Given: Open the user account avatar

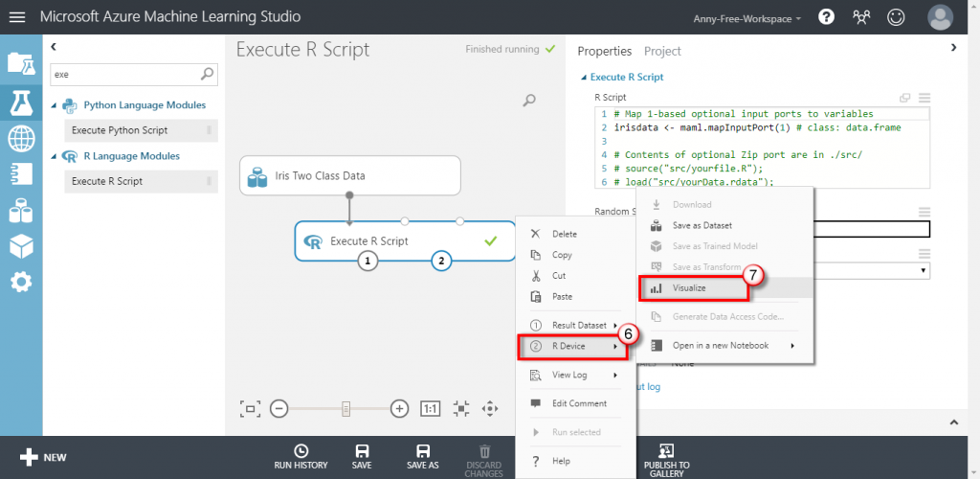Looking at the screenshot, I should [x=940, y=17].
